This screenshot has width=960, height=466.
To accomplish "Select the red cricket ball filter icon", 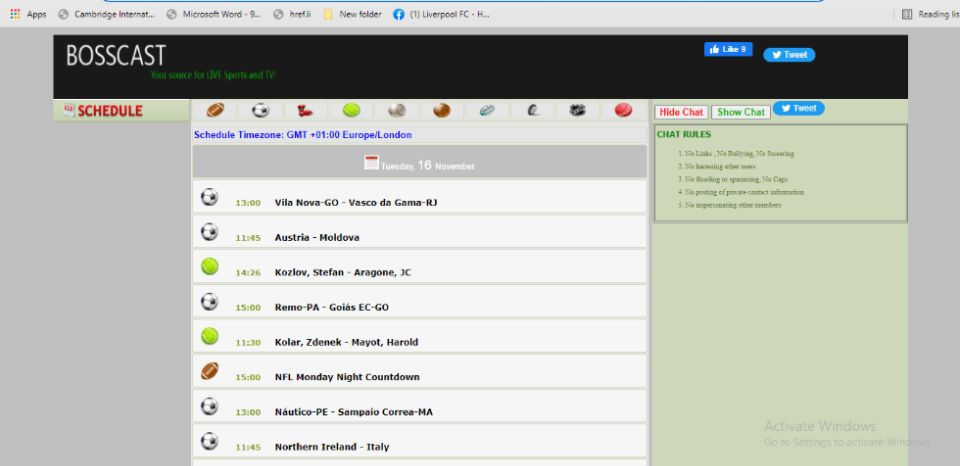I will 623,110.
